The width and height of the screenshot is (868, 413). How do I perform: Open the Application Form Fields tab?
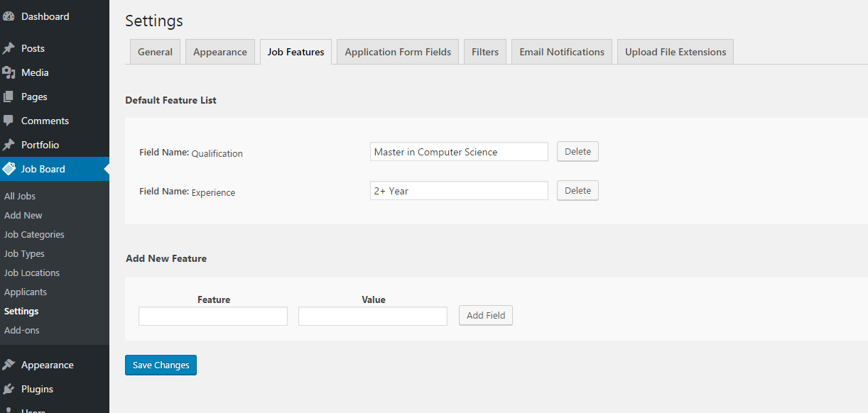click(x=398, y=52)
